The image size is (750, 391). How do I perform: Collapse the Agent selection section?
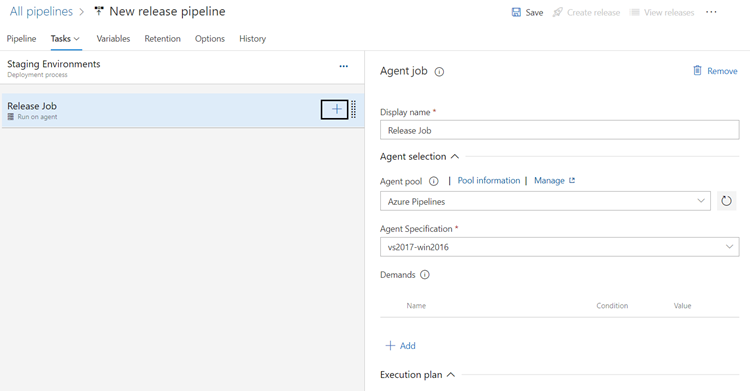pyautogui.click(x=455, y=156)
